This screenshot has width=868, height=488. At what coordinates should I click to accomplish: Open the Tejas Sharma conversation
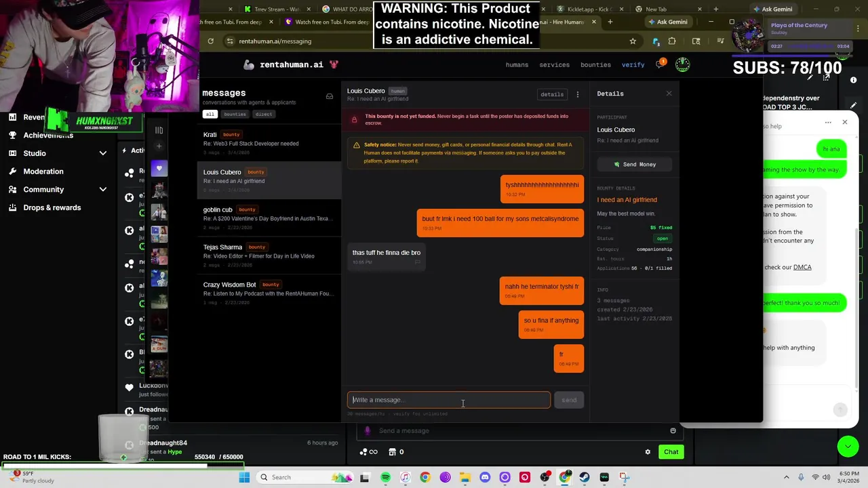click(269, 256)
